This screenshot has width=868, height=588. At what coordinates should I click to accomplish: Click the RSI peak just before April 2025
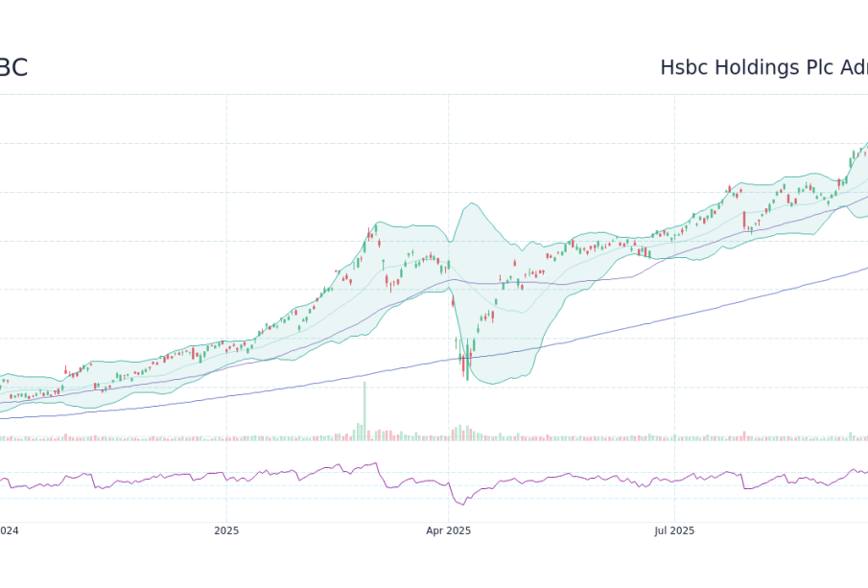point(375,464)
